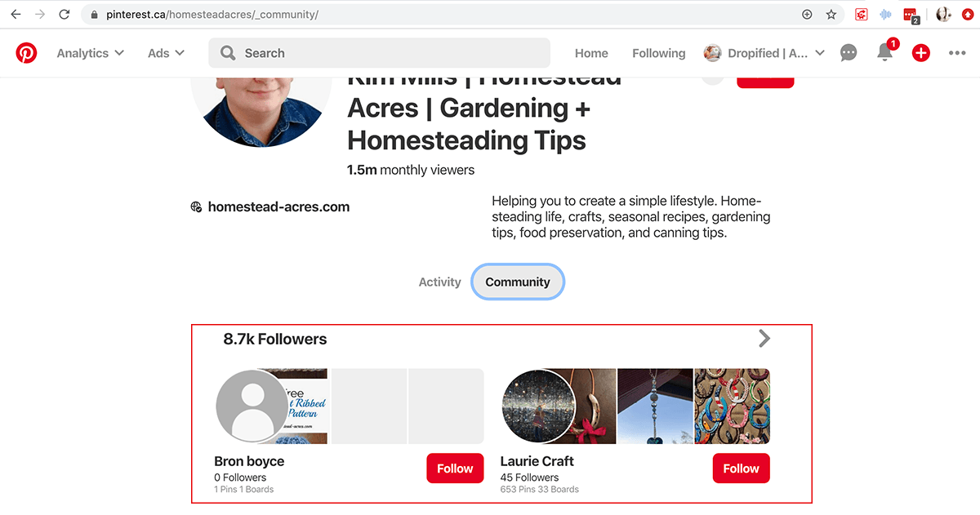This screenshot has width=980, height=515.
Task: Open the red extension with badge 2
Action: (911, 15)
